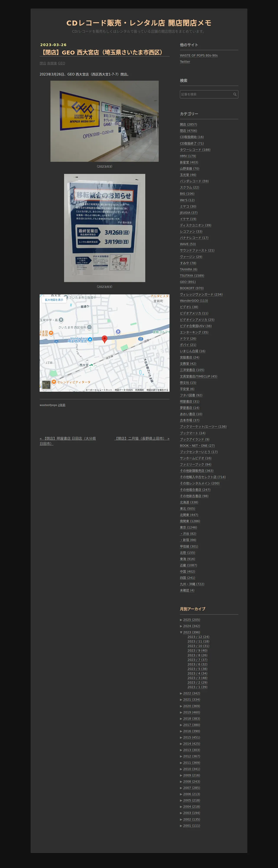Open the 東京 (1246) region category
Screen dimensions: 278x868
click(x=189, y=527)
